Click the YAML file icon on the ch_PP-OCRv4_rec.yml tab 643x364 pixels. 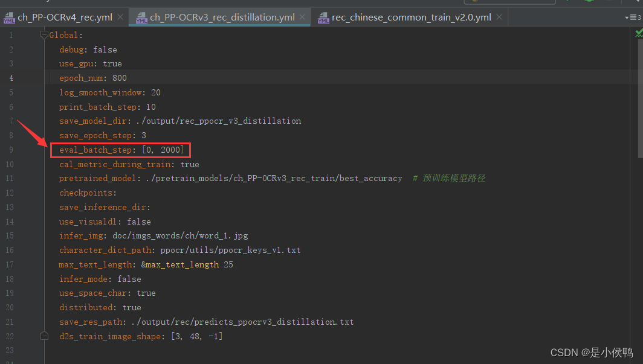point(10,18)
